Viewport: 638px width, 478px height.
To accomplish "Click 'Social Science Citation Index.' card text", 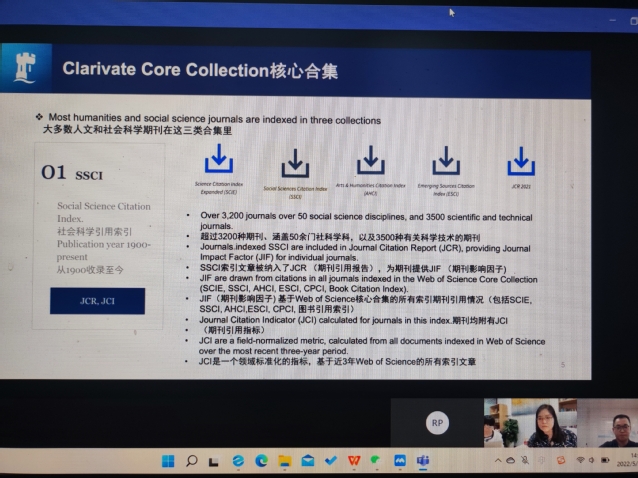I will 104,212.
